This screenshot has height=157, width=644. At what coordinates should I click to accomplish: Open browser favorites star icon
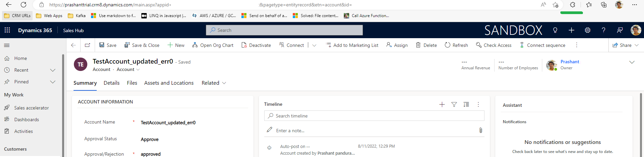589,5
